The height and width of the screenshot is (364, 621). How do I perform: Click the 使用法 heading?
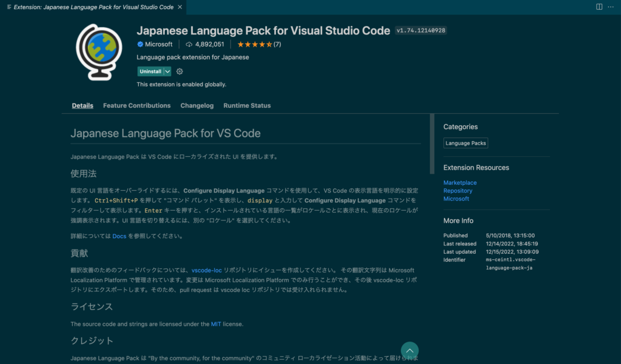[84, 174]
